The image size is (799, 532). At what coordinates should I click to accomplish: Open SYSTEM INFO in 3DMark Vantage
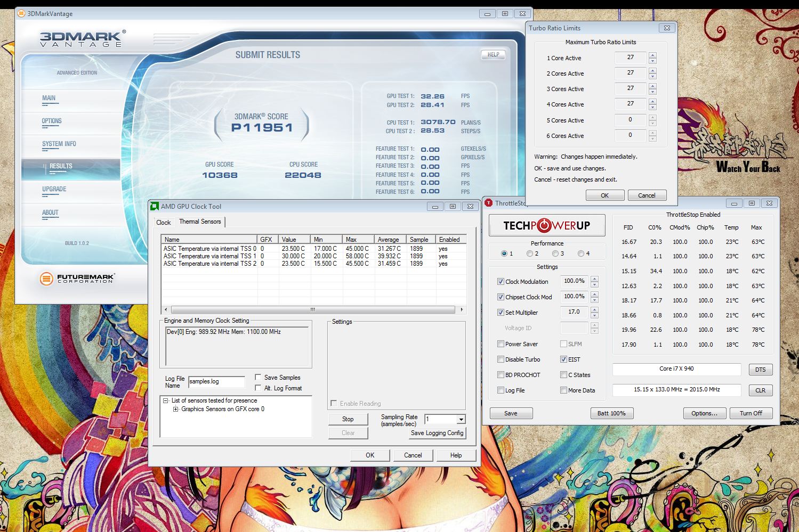coord(59,144)
